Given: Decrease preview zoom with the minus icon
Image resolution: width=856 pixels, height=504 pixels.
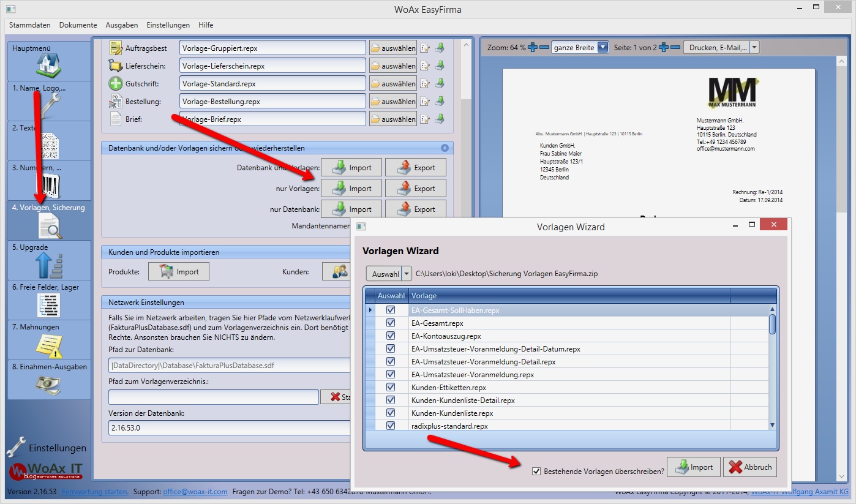Looking at the screenshot, I should [544, 48].
